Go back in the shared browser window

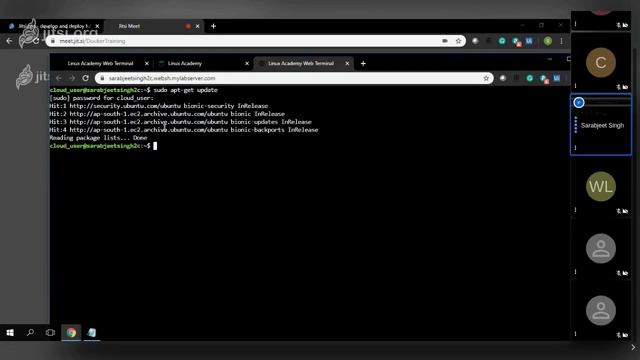[x=59, y=78]
